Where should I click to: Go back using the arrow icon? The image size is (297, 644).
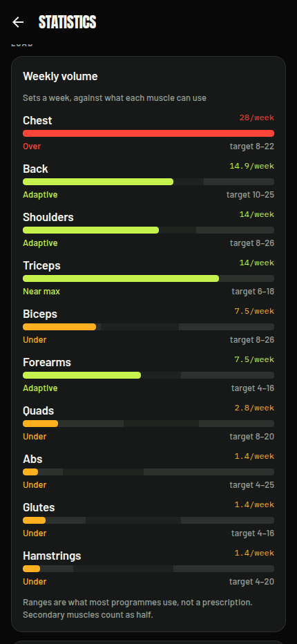(18, 22)
